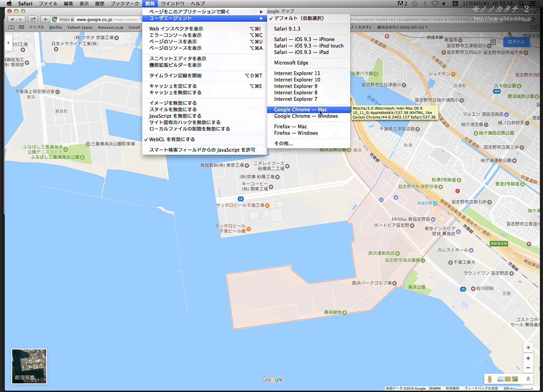
Task: Toggle イメージを無効にする option
Action: (205, 103)
